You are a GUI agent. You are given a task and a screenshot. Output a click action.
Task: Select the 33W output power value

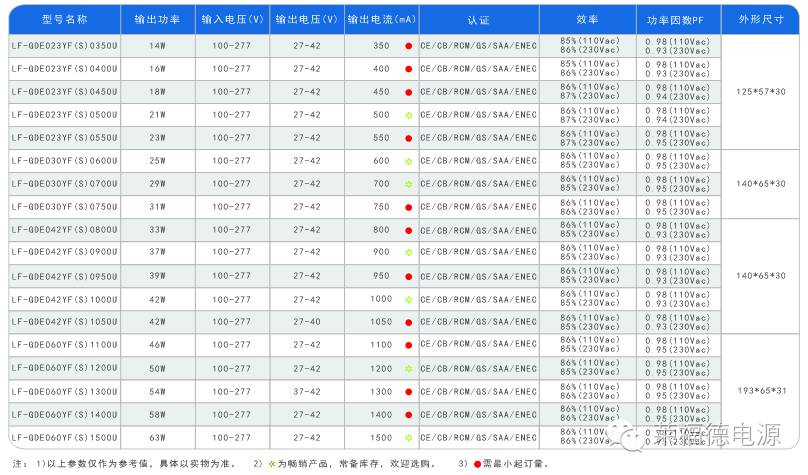click(157, 230)
